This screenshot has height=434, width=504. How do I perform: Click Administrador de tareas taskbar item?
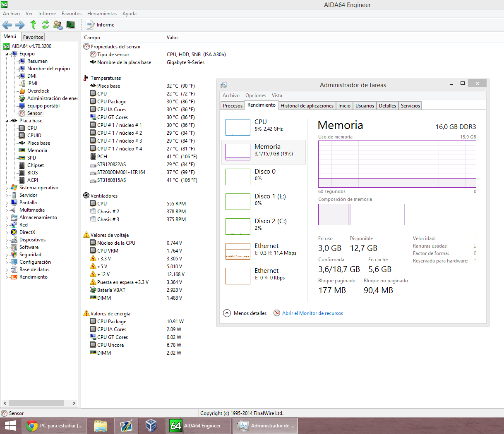click(265, 426)
